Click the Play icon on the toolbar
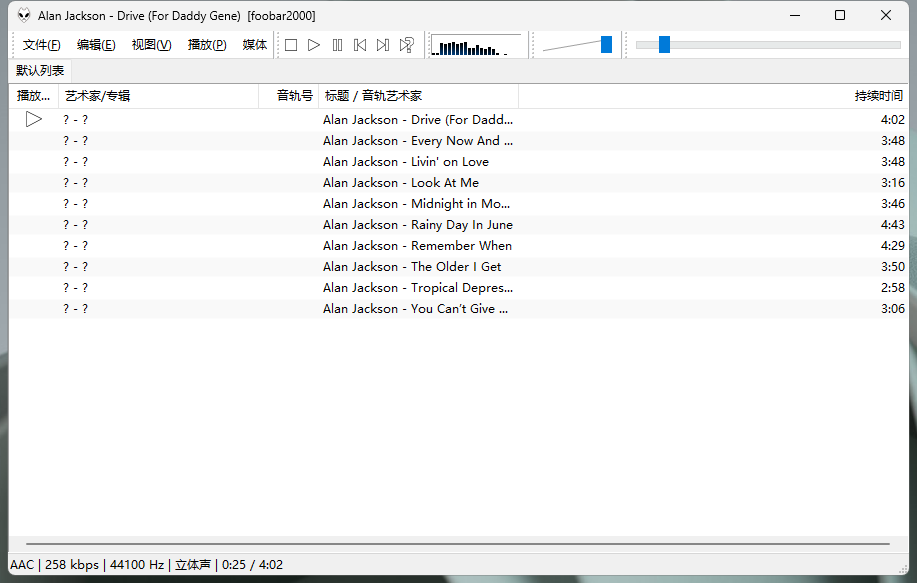 [313, 44]
